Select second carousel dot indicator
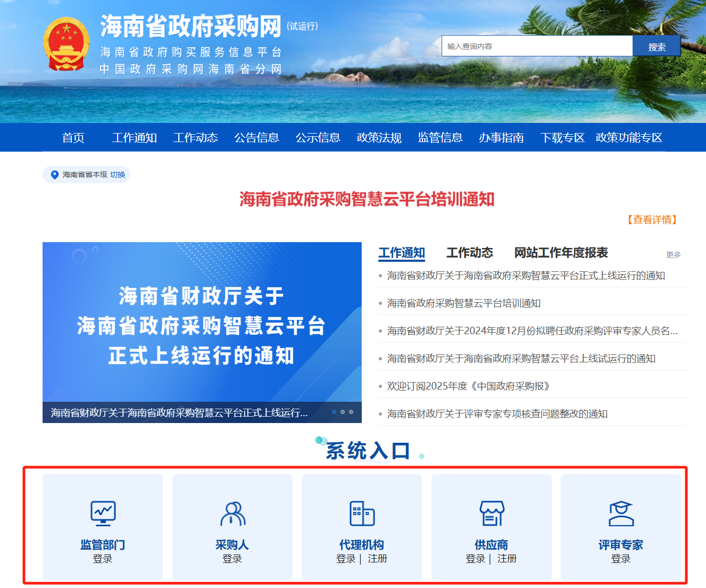 coord(343,412)
